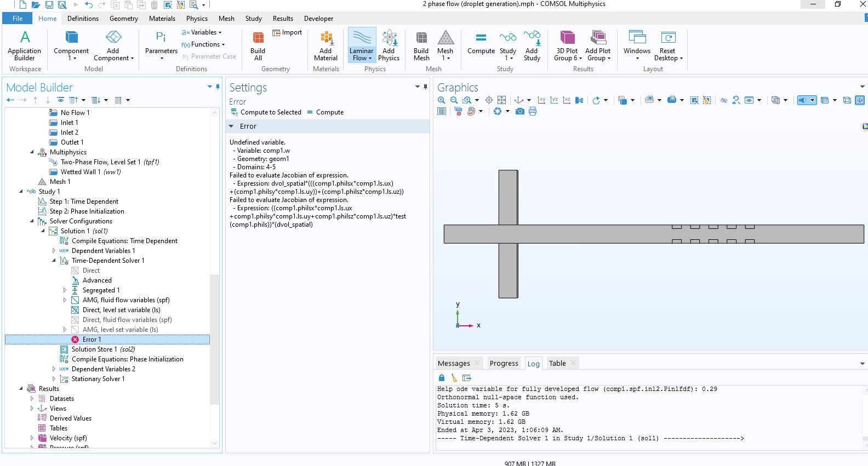Select Step 1: Time Dependent node
Viewport: 868px width, 466px height.
84,202
